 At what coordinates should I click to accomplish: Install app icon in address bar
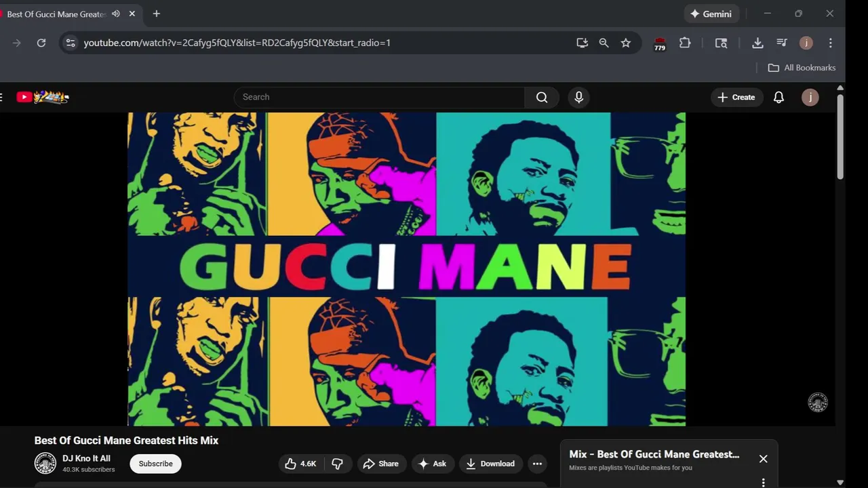click(582, 43)
